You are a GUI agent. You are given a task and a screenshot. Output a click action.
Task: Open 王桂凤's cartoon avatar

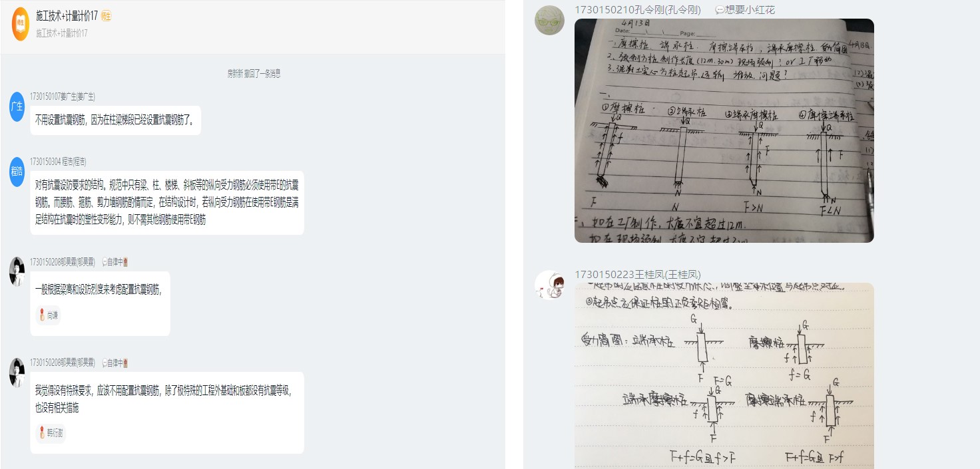[550, 285]
